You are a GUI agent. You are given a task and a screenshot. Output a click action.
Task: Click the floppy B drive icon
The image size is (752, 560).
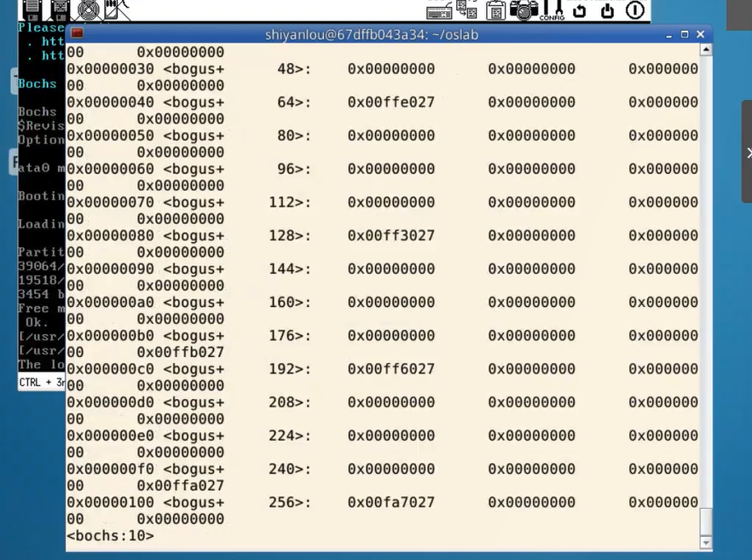[60, 9]
